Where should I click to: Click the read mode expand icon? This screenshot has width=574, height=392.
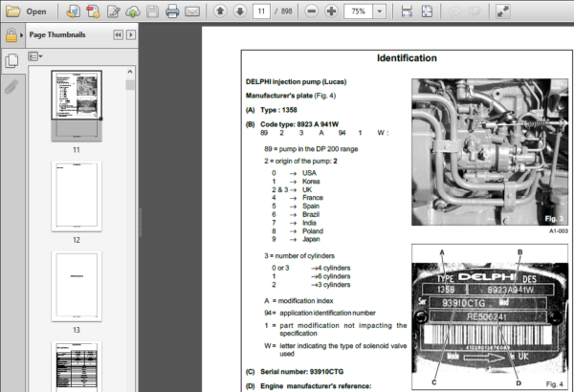click(x=503, y=11)
